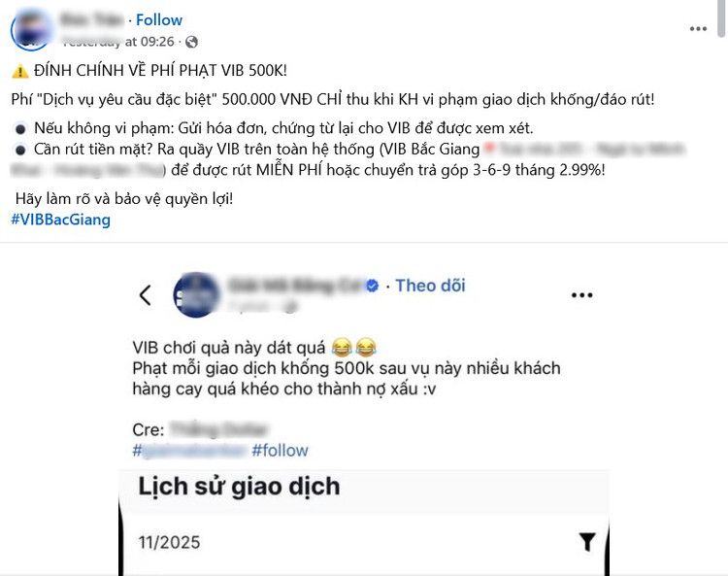Click the #follow hashtag
The image size is (728, 576).
280,450
